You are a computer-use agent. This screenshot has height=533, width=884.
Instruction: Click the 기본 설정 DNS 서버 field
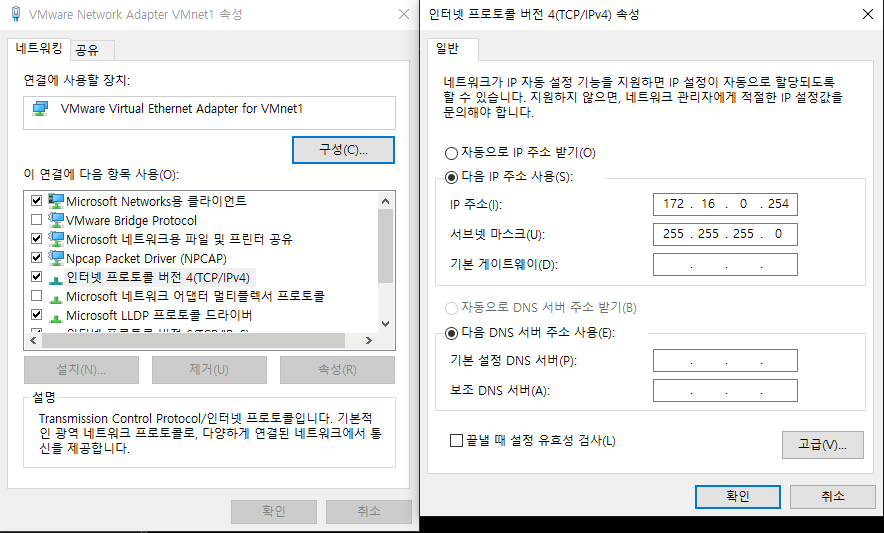(725, 360)
